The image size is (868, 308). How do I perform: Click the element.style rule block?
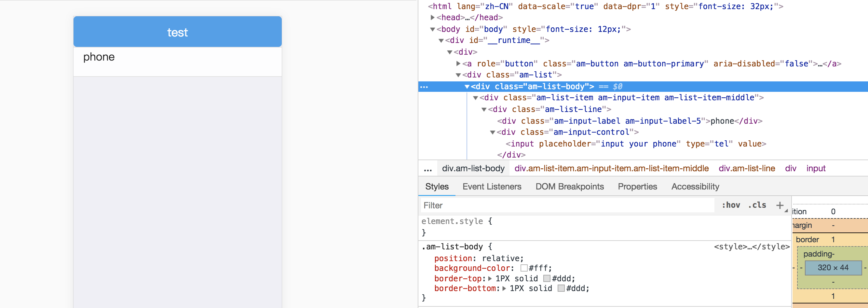[x=604, y=227]
